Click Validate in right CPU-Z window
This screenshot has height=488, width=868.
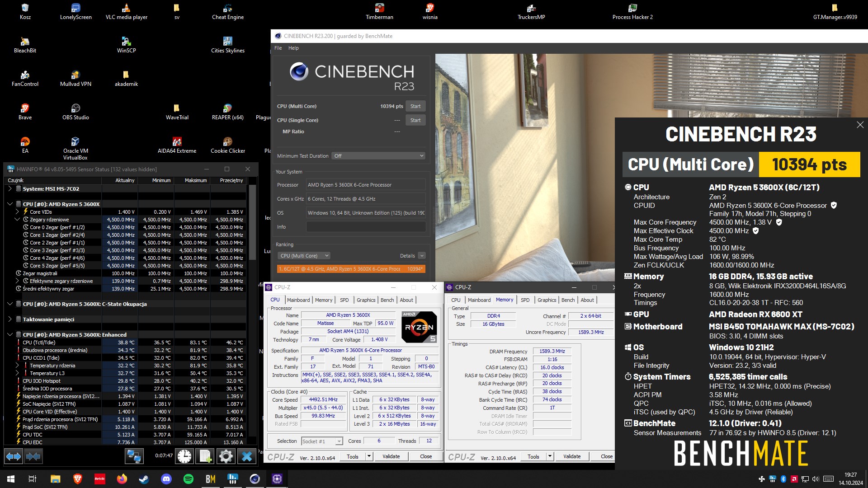pyautogui.click(x=572, y=456)
